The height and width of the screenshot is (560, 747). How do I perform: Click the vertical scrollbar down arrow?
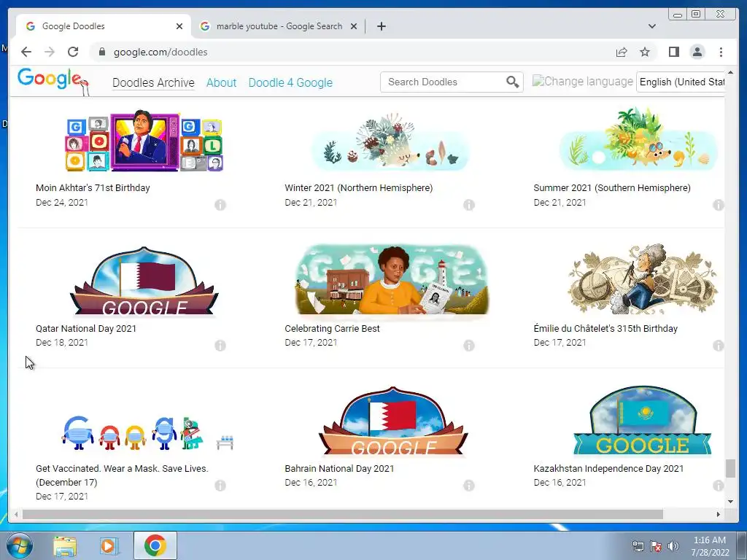point(730,502)
